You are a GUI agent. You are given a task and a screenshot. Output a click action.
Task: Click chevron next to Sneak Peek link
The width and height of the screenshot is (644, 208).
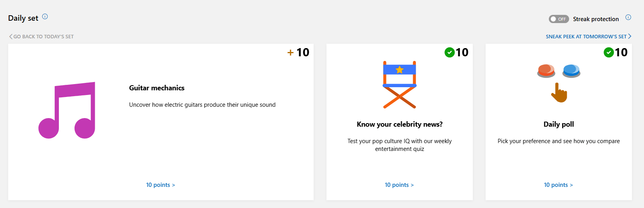[630, 36]
